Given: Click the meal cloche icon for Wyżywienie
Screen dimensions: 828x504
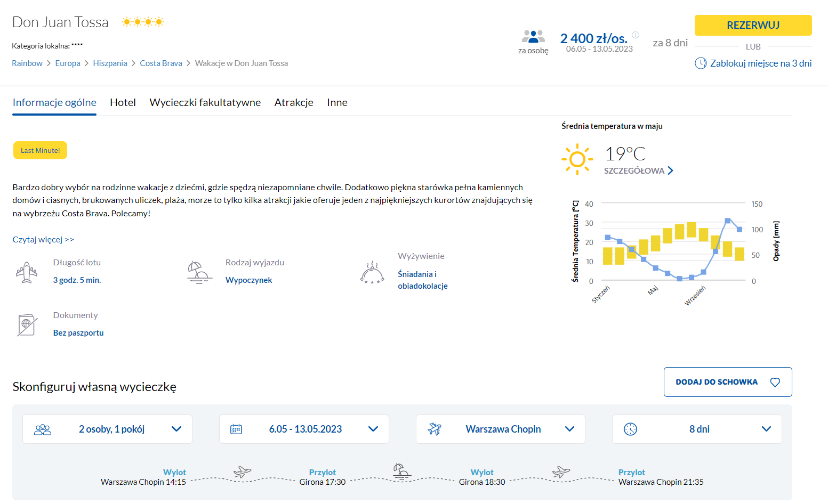Looking at the screenshot, I should tap(372, 272).
